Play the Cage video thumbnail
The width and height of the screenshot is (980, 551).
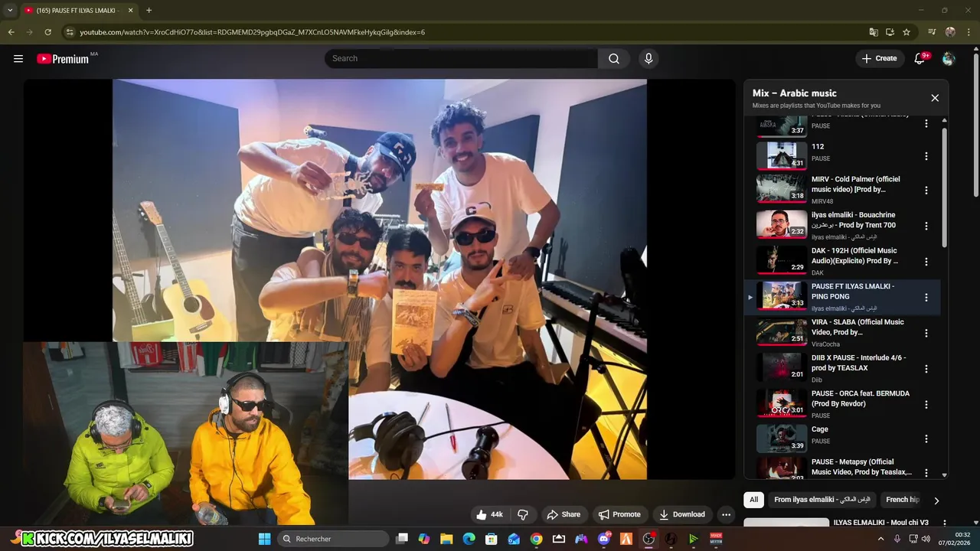point(782,439)
